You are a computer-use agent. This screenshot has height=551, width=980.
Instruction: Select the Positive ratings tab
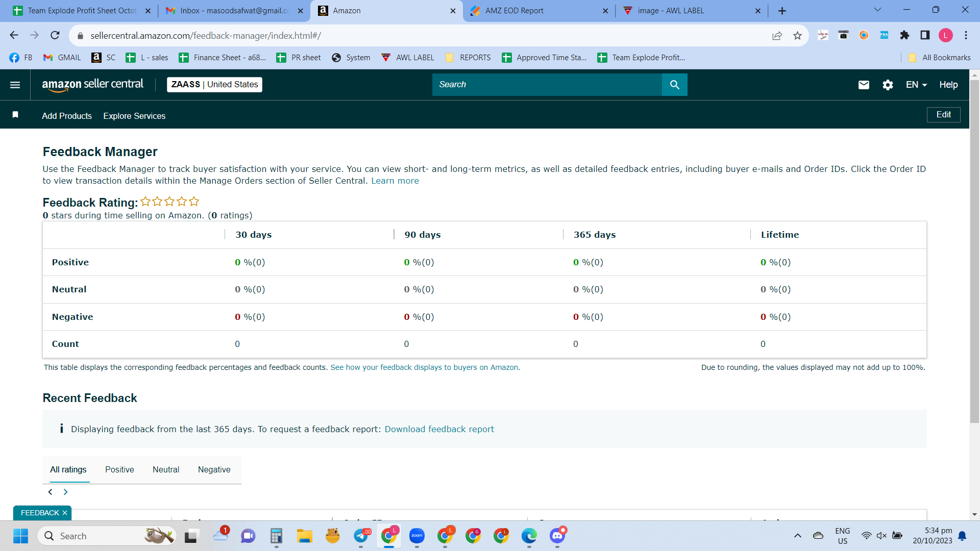[x=119, y=469]
